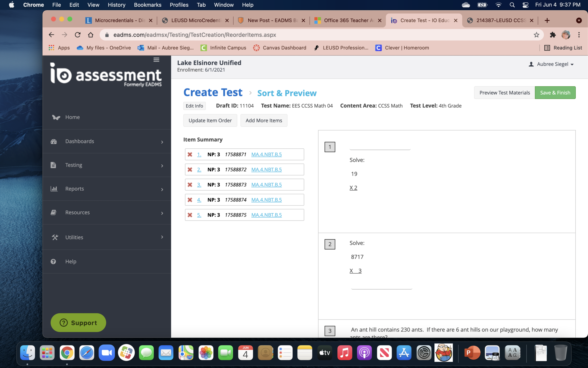
Task: Open MA.4.NBT.B.5 link for item 2
Action: (266, 170)
